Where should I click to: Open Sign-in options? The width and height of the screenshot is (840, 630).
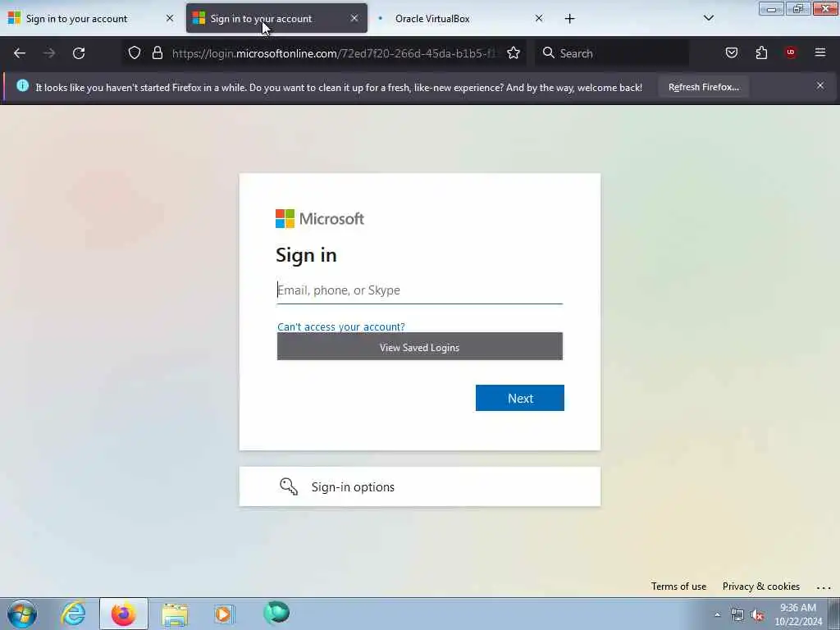(x=419, y=486)
